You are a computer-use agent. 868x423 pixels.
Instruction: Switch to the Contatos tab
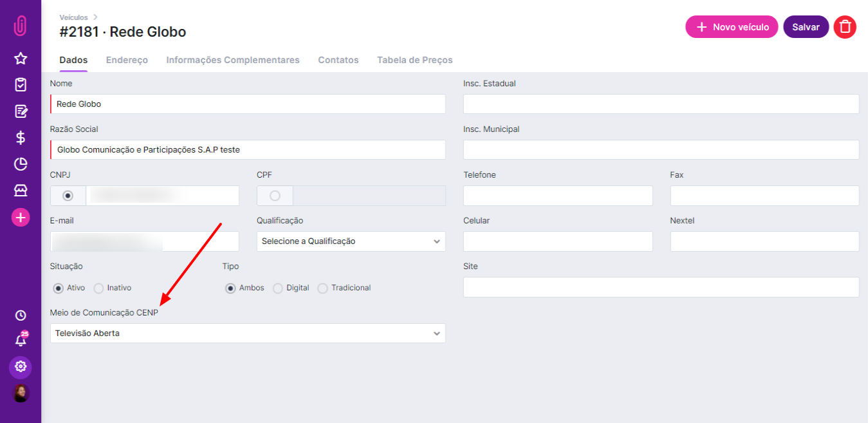coord(338,60)
